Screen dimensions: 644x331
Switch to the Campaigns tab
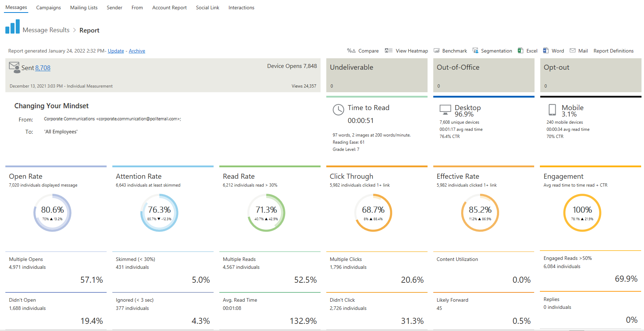coord(48,8)
